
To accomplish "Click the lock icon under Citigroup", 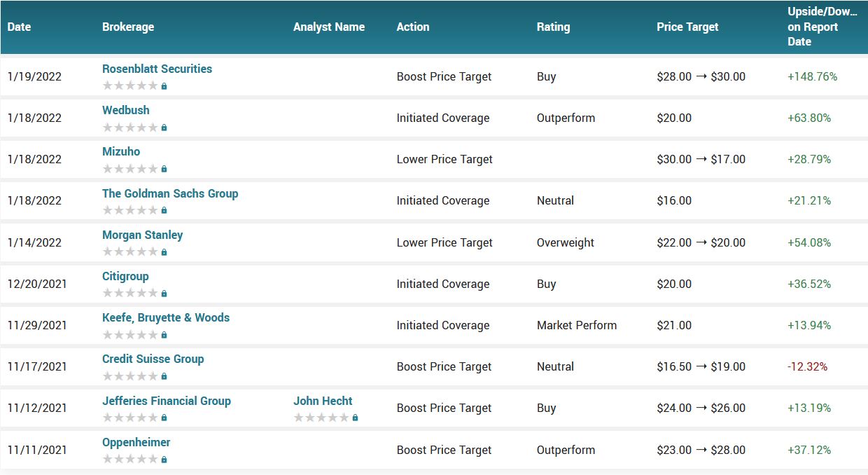I will 164,294.
